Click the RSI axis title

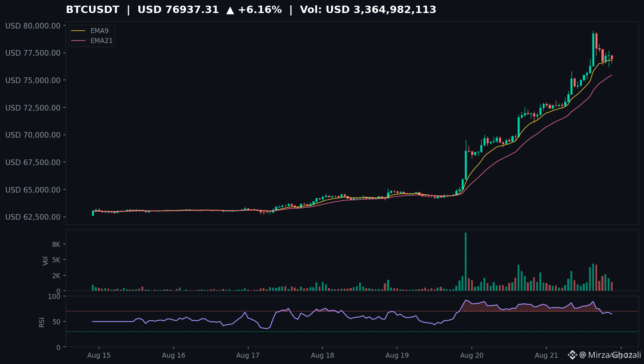coord(42,322)
